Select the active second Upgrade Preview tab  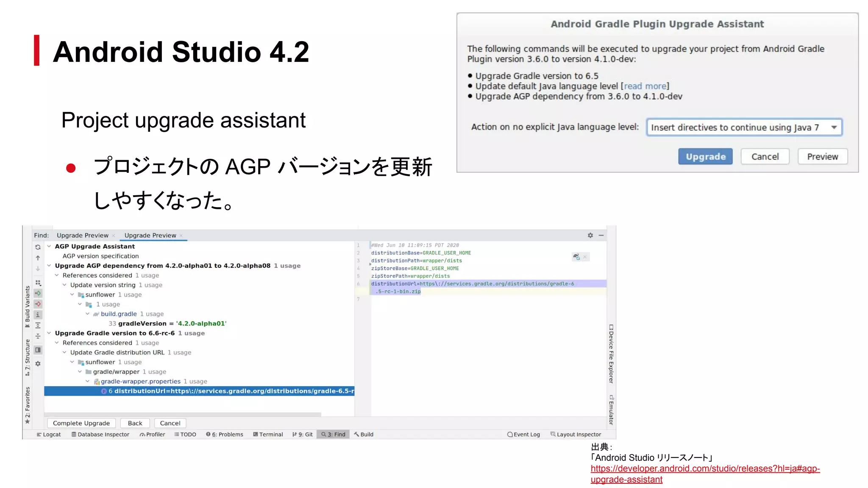pos(150,236)
